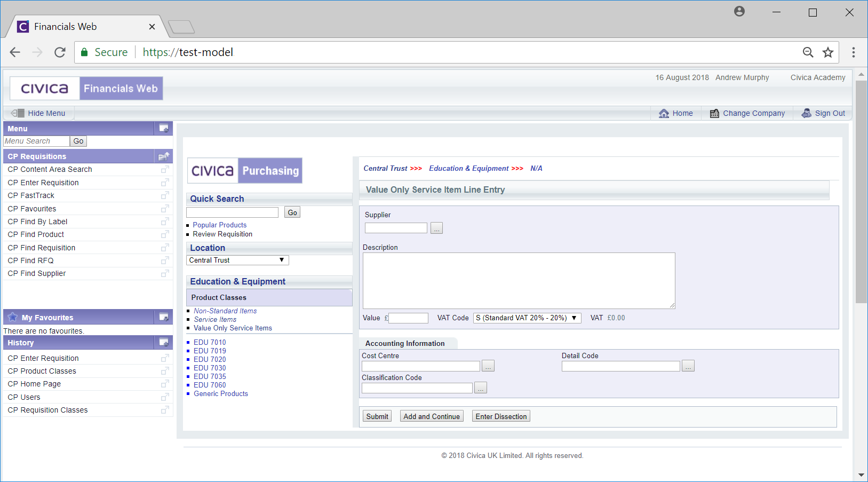This screenshot has width=868, height=482.
Task: Open the Location dropdown showing Central Trust
Action: tap(237, 260)
